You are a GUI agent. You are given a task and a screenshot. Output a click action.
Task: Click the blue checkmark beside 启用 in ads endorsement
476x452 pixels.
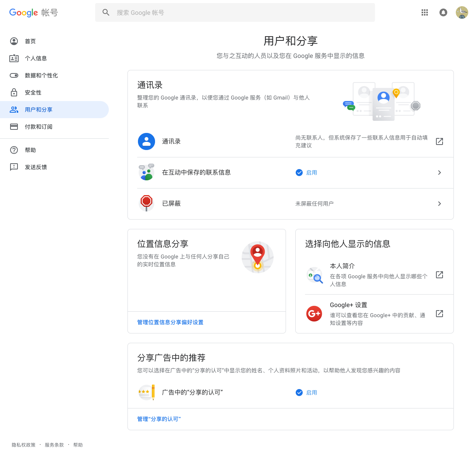pos(299,393)
